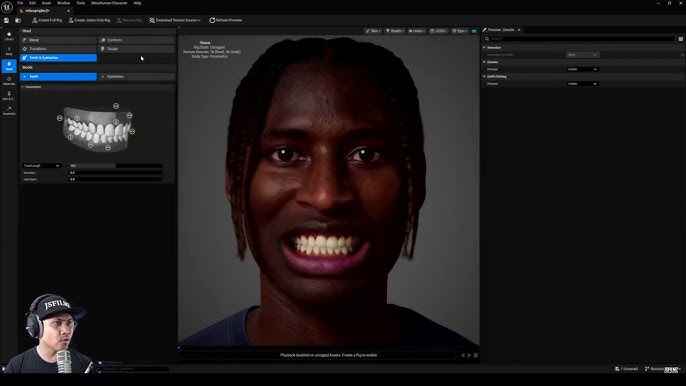Click the Unreal Engine logo icon
The width and height of the screenshot is (686, 386).
coord(7,7)
